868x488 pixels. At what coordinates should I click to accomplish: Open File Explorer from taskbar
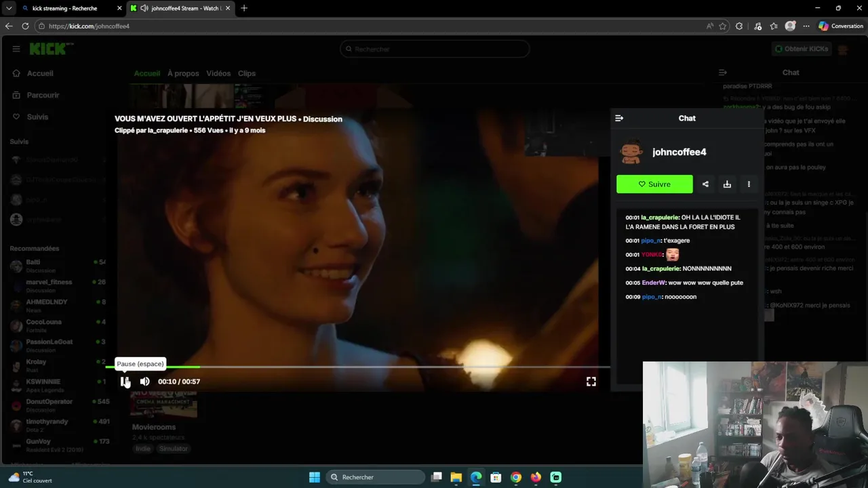pos(456,477)
